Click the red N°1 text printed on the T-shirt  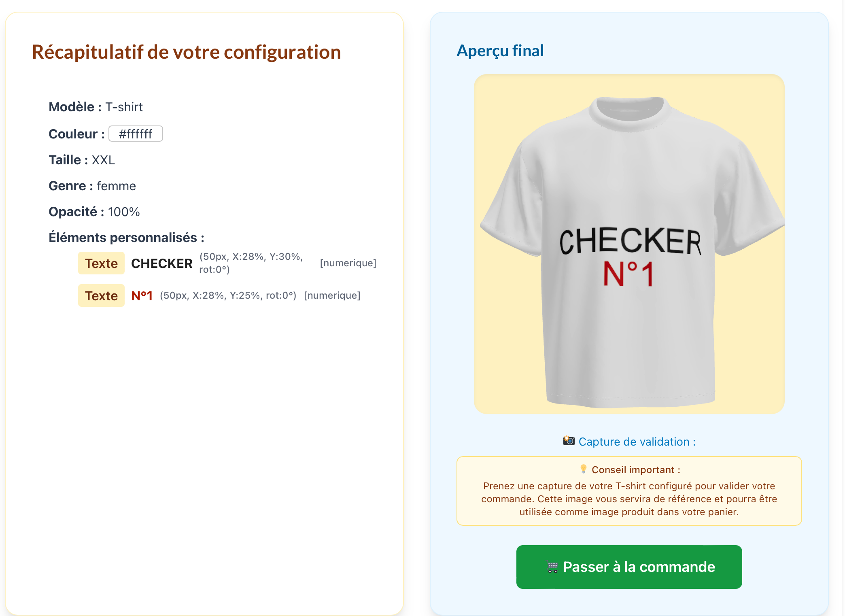click(628, 274)
